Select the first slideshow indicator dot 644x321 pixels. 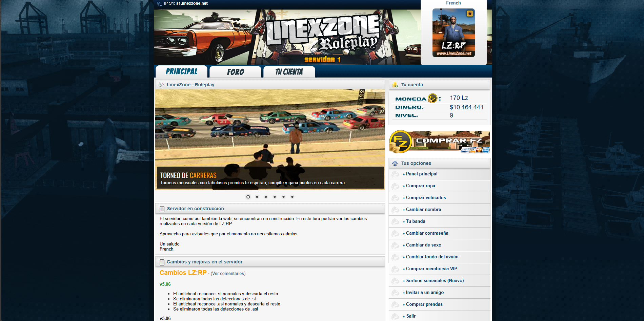248,197
